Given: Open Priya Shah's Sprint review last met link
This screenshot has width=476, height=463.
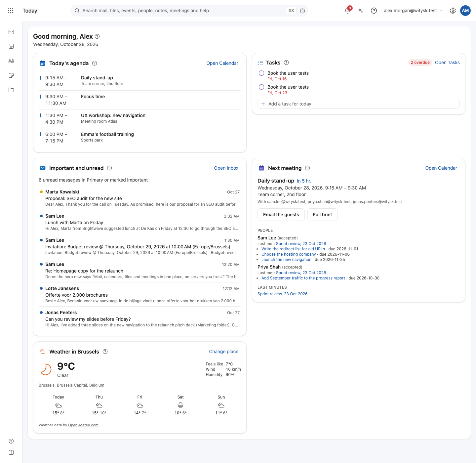Looking at the screenshot, I should coord(301,273).
